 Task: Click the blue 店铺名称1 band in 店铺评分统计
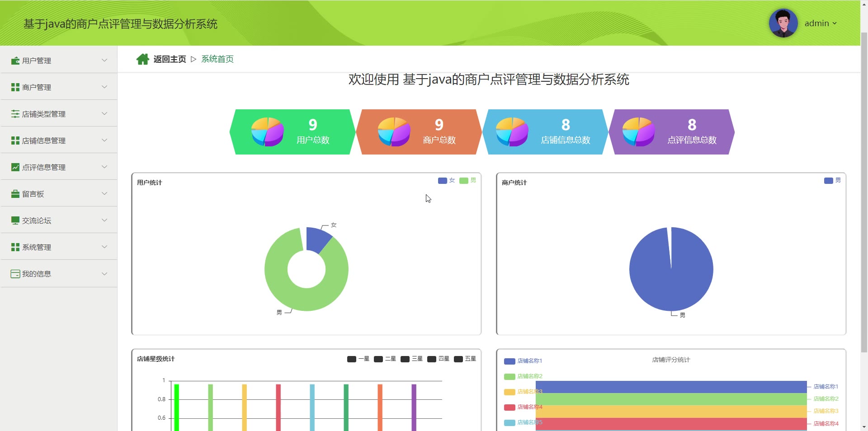click(671, 387)
